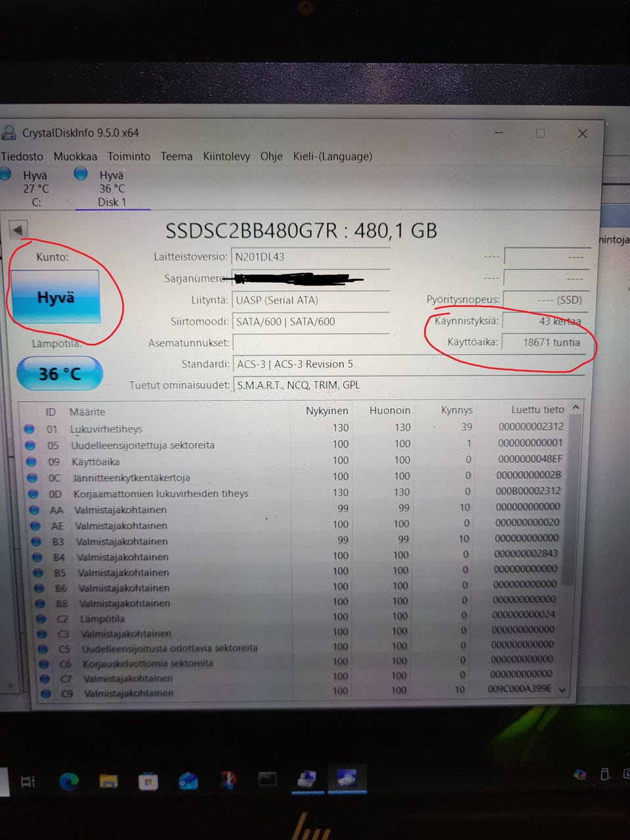
Task: Open File Explorer from the taskbar
Action: point(108,781)
